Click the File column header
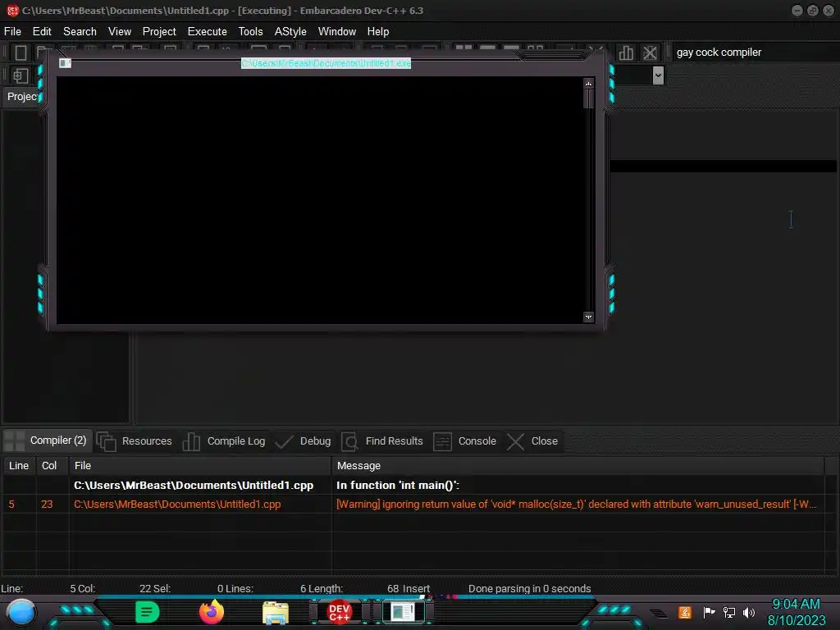 click(x=200, y=466)
